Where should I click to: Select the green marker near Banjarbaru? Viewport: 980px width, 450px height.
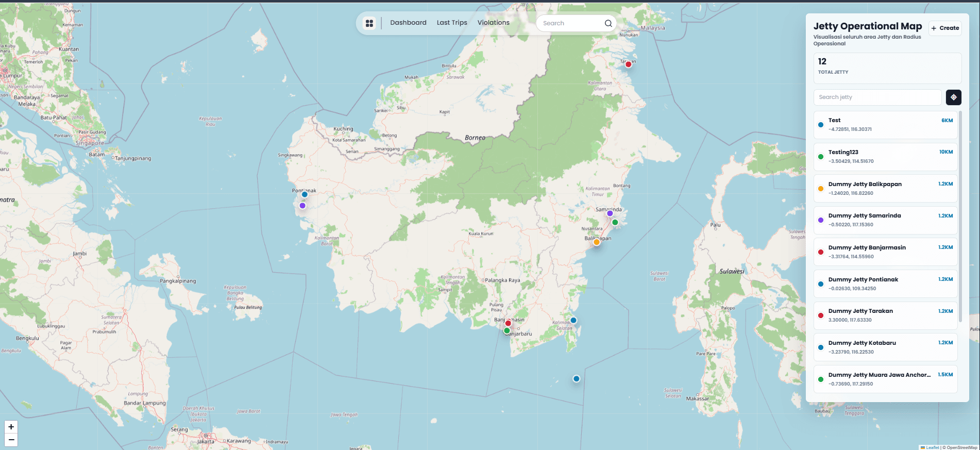point(506,331)
